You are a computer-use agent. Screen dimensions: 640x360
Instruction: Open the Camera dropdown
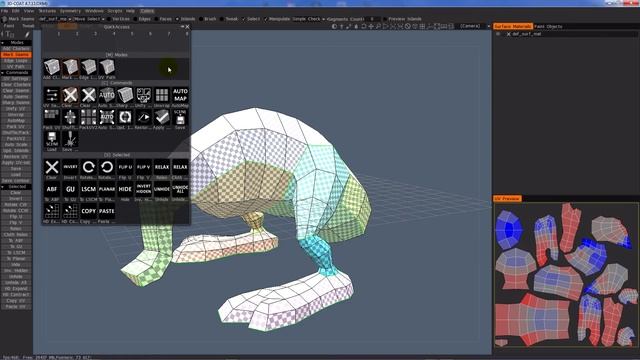coord(474,26)
